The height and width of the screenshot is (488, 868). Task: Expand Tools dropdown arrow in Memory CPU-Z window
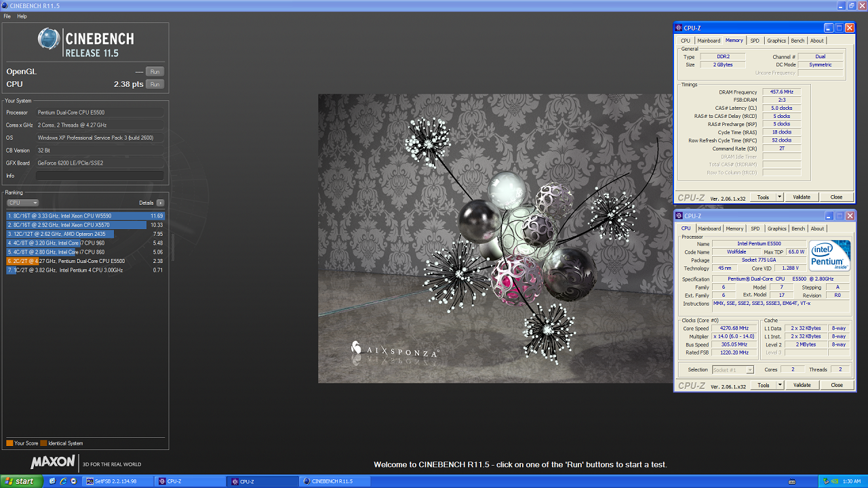tap(780, 197)
